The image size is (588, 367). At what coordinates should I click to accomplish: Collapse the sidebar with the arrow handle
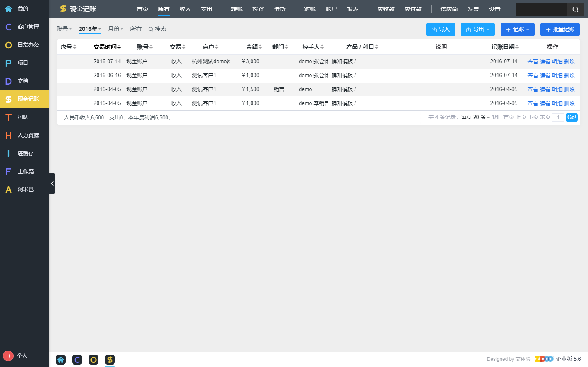tap(52, 183)
